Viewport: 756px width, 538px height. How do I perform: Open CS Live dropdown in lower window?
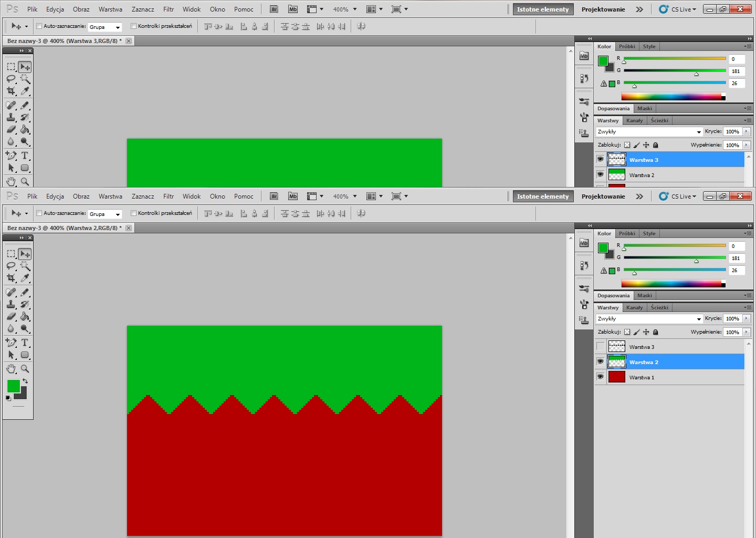coord(678,196)
